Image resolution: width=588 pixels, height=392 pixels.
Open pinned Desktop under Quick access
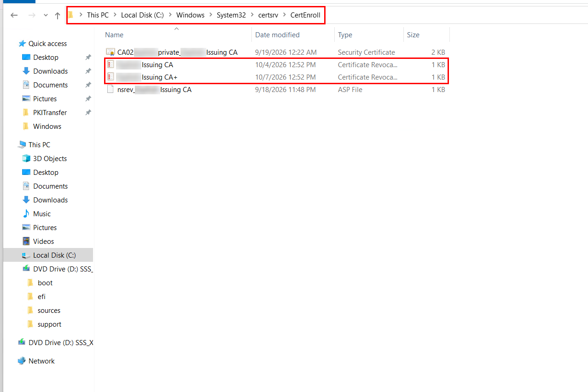(x=46, y=58)
